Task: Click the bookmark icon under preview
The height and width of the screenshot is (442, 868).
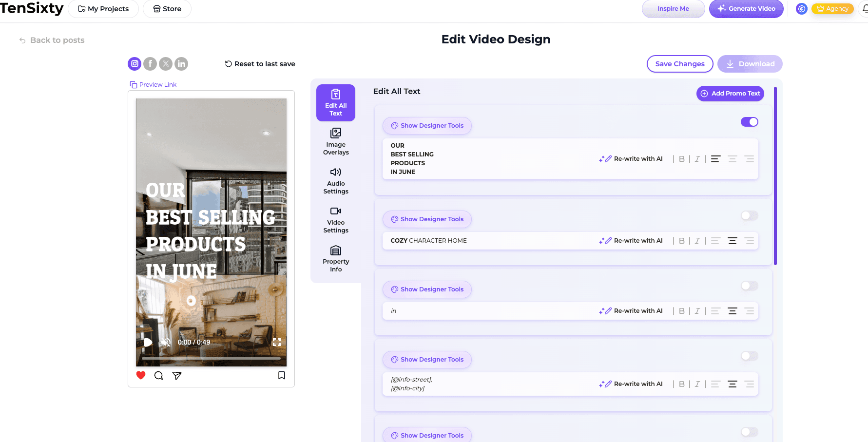Action: tap(282, 375)
